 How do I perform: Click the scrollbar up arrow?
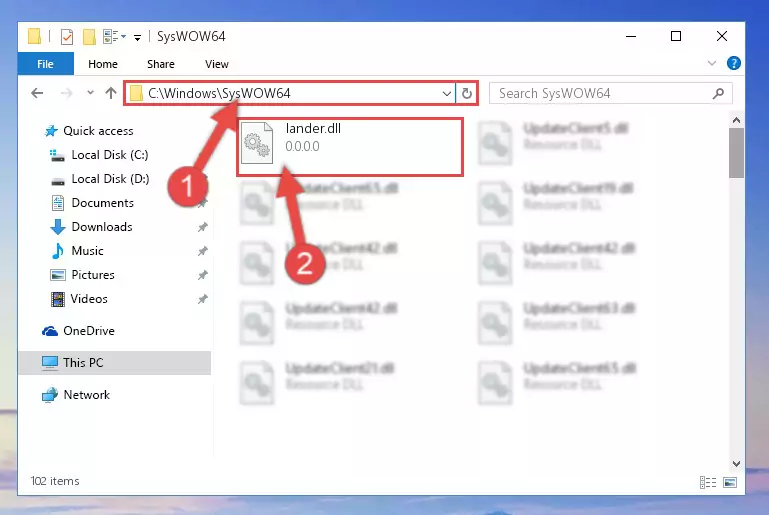[736, 121]
